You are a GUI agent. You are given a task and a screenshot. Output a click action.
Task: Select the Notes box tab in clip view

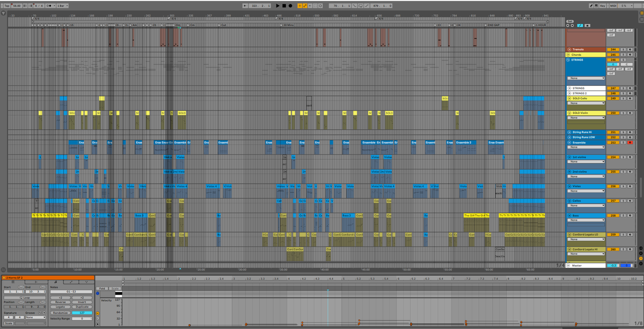coord(55,282)
